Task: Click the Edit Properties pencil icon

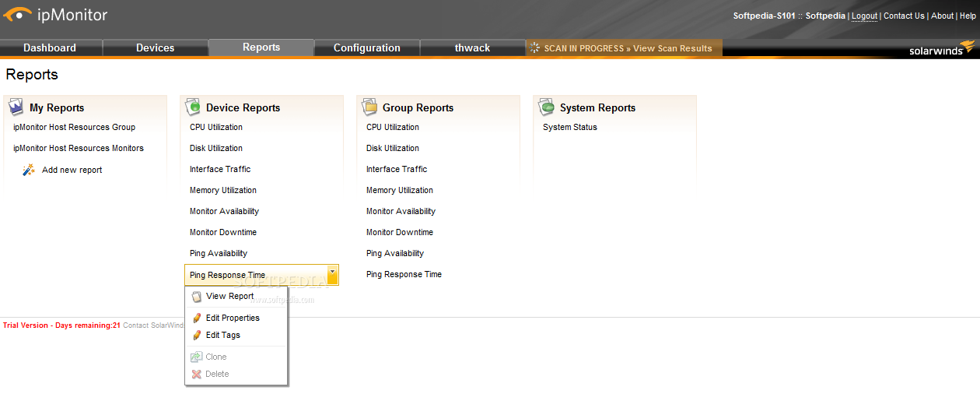Action: [x=197, y=318]
